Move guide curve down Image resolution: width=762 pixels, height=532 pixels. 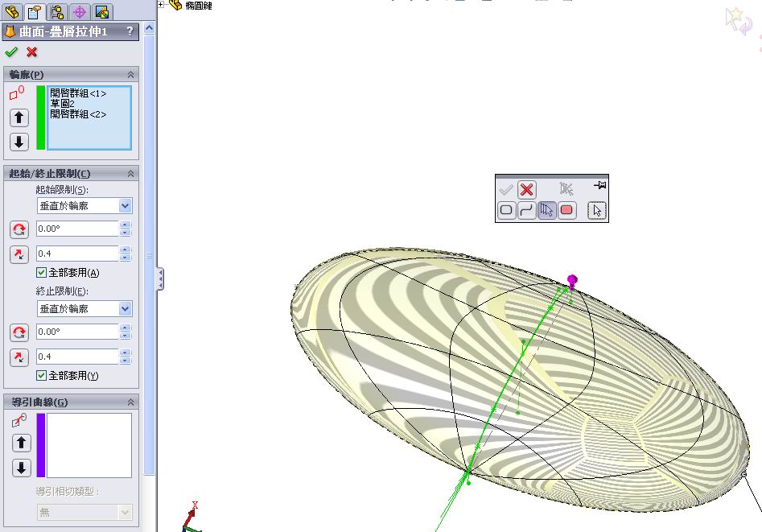(x=21, y=468)
